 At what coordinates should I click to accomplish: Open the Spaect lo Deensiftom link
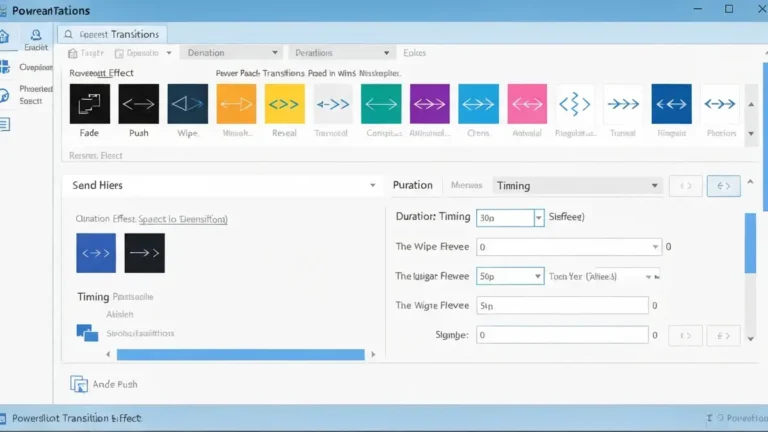point(183,219)
